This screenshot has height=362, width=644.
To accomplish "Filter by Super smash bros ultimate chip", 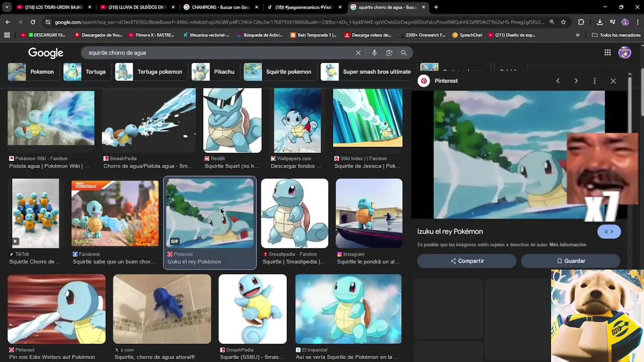I will tap(366, 72).
